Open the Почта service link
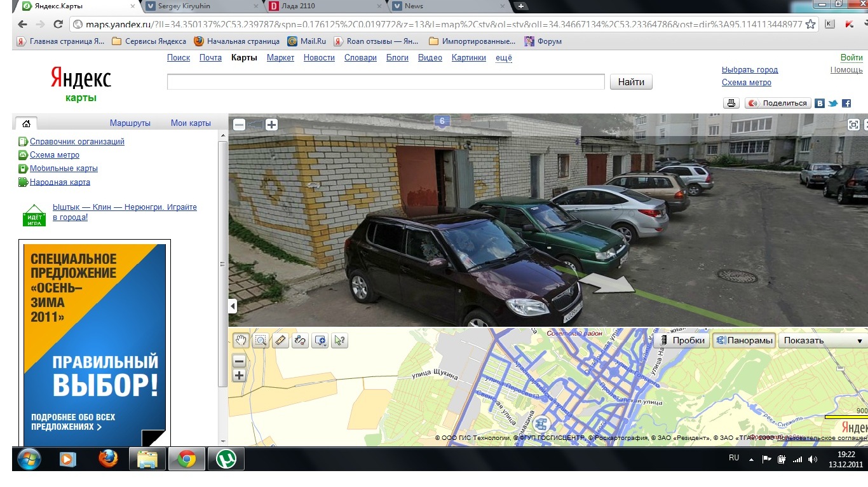Screen dimensions: 868x487 coord(210,57)
